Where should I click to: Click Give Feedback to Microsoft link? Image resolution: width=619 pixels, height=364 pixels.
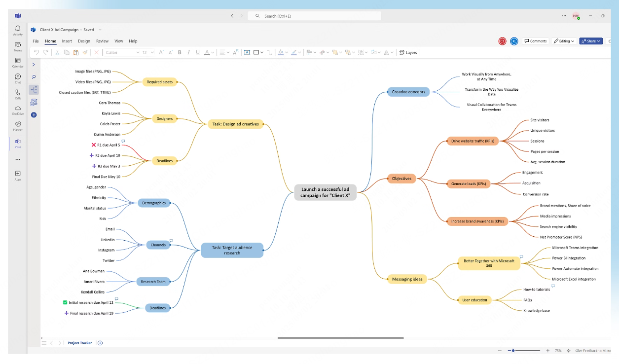coord(593,351)
